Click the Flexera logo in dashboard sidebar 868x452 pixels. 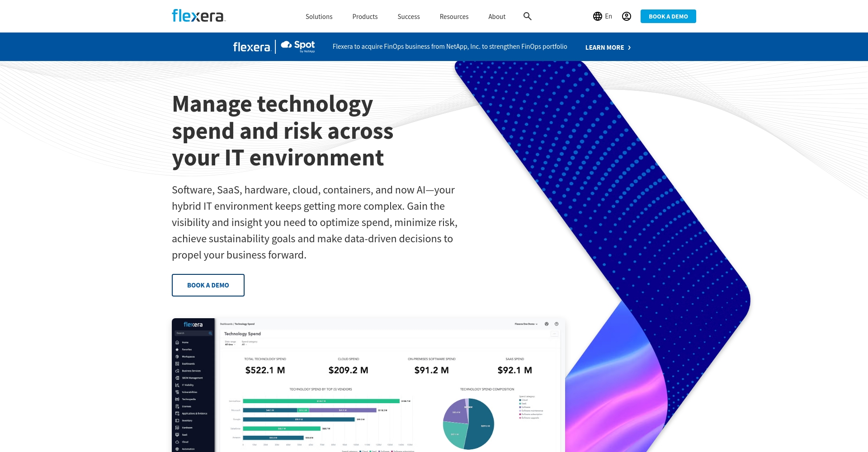tap(193, 325)
